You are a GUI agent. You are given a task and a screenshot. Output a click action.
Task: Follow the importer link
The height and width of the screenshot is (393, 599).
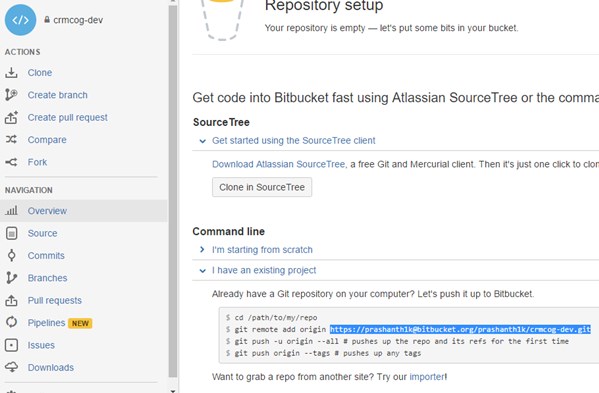coord(427,377)
